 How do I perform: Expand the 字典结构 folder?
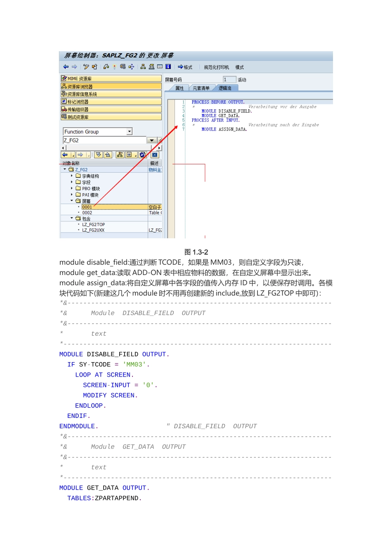72,176
